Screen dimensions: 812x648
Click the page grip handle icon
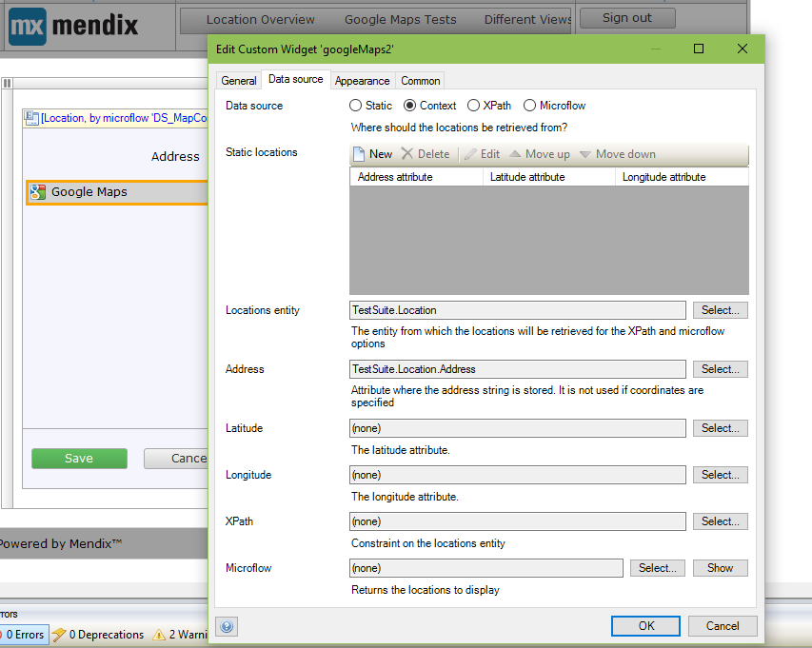point(8,84)
